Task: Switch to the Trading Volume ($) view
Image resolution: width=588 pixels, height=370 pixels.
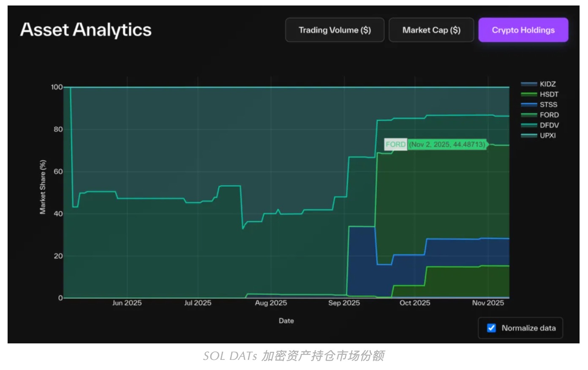Action: point(335,30)
